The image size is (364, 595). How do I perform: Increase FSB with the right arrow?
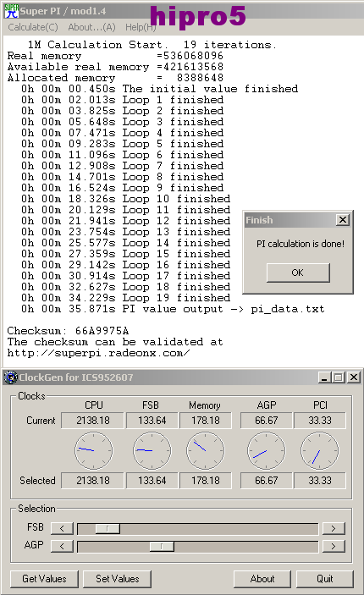click(x=334, y=528)
